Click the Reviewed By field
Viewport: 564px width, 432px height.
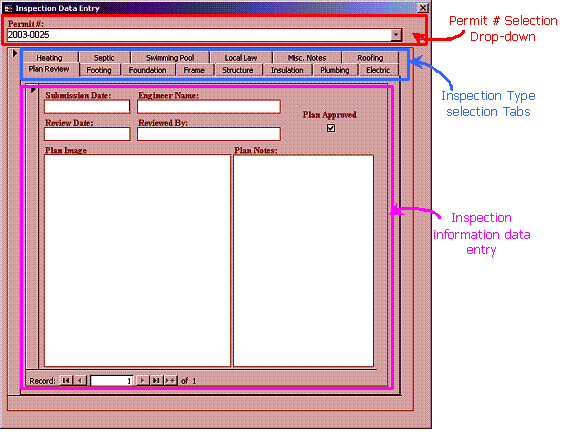(210, 135)
